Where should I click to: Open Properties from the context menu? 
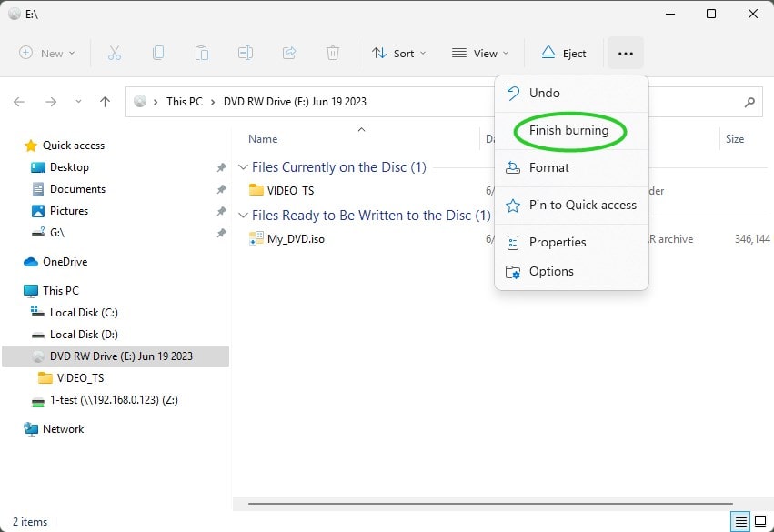coord(556,242)
